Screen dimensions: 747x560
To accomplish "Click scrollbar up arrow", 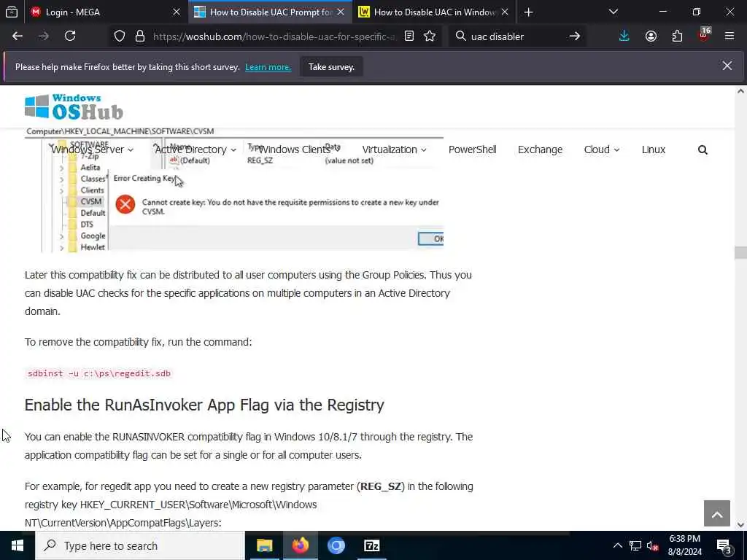I will click(x=740, y=91).
